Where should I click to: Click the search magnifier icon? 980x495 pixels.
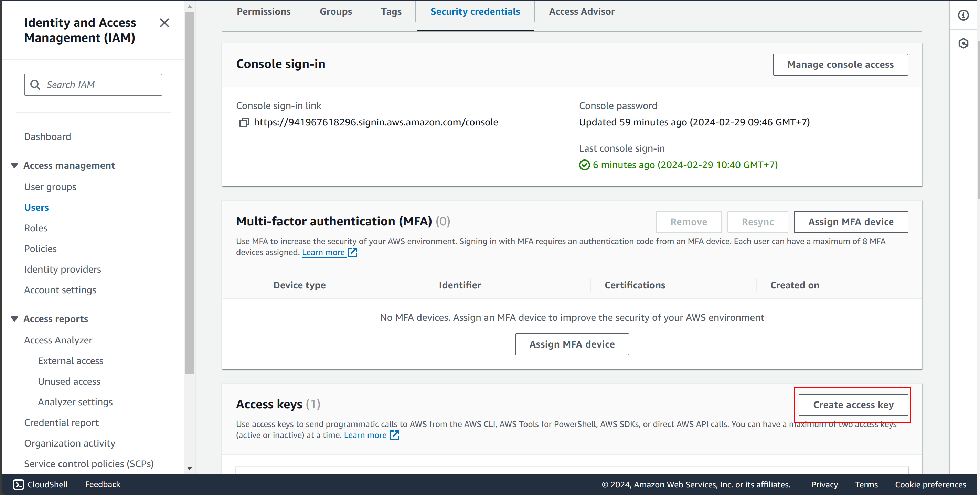[35, 85]
